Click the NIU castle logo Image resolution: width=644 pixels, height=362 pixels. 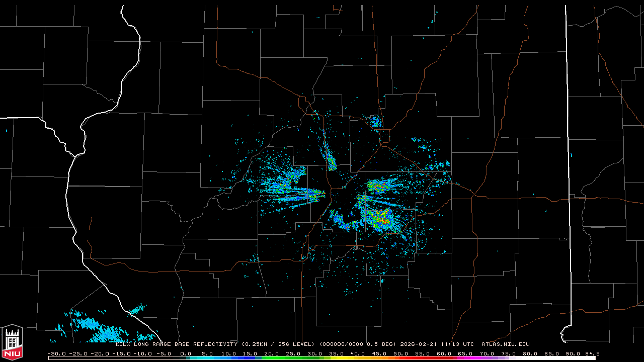[x=12, y=342]
